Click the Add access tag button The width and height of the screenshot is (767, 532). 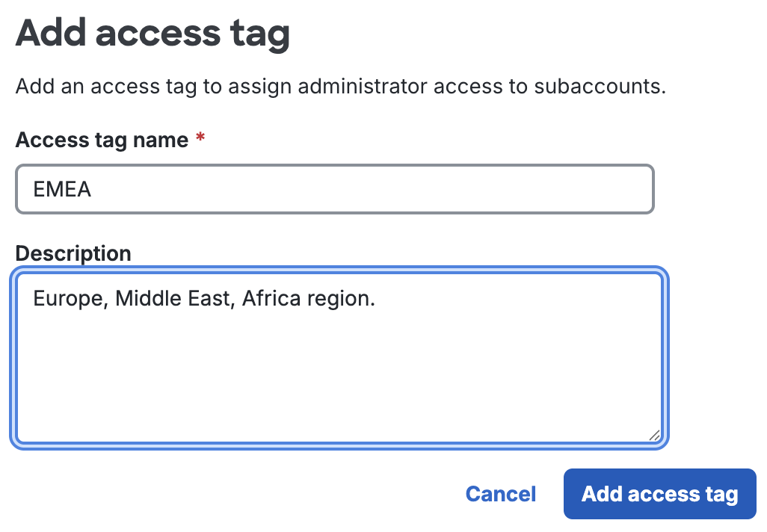[x=659, y=494]
